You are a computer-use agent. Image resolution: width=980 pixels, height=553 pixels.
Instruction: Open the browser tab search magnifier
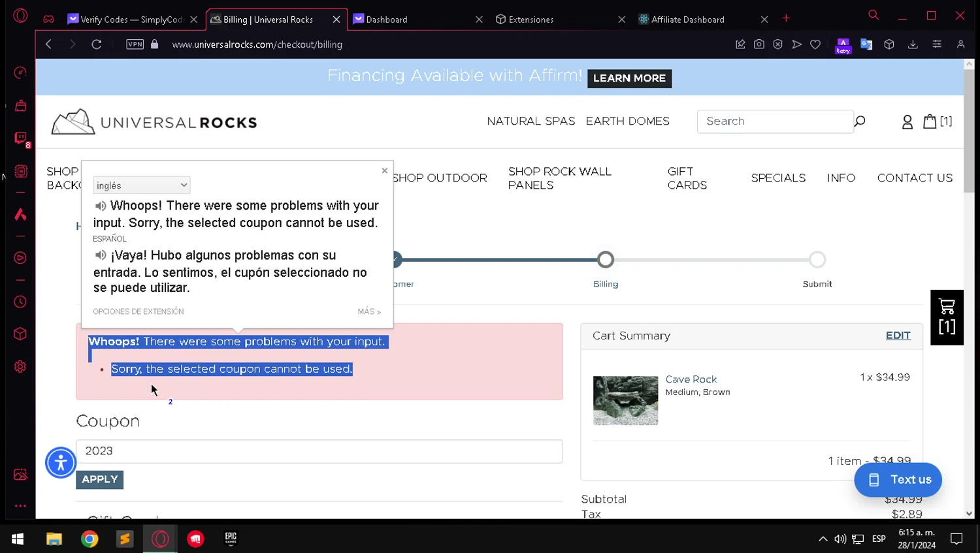[x=874, y=15]
